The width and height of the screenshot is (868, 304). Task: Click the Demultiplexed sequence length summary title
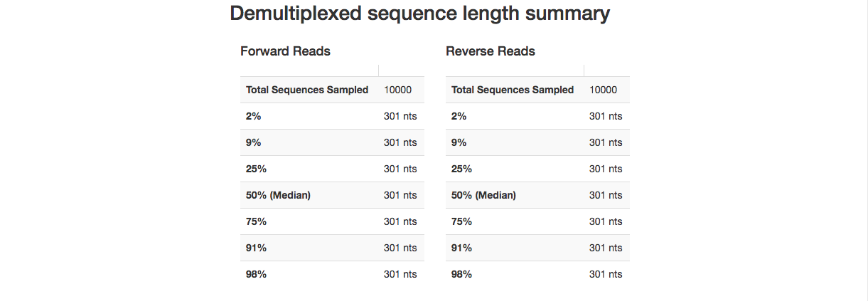coord(419,14)
